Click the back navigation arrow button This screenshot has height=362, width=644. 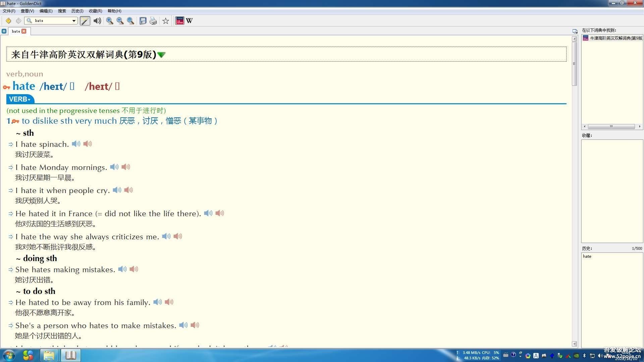click(x=8, y=20)
